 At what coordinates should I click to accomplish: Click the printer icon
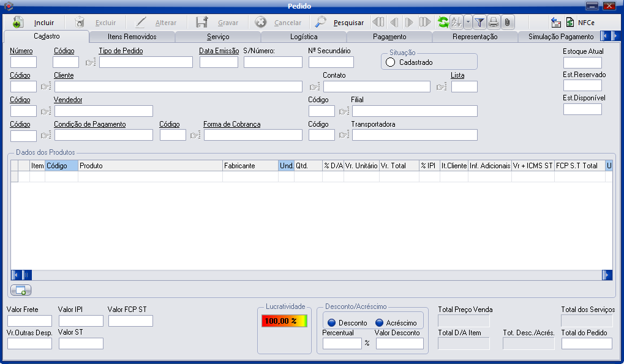click(x=494, y=23)
